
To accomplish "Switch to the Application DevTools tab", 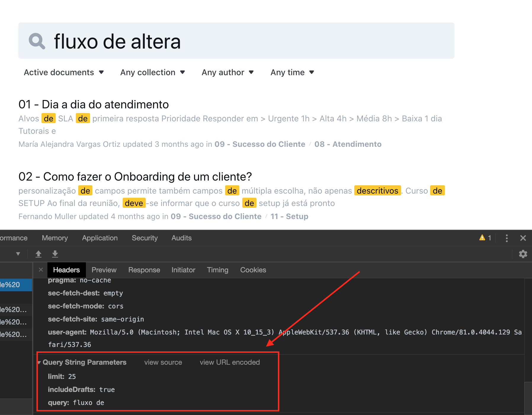I will pyautogui.click(x=100, y=238).
